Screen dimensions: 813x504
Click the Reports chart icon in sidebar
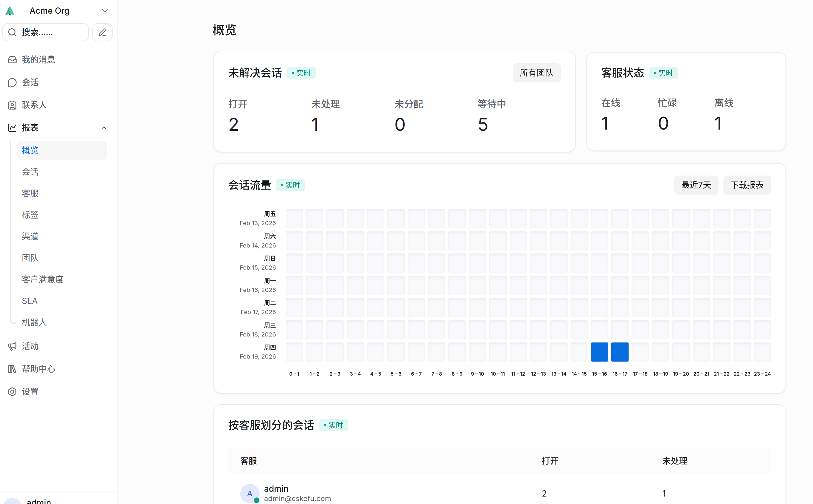click(12, 128)
